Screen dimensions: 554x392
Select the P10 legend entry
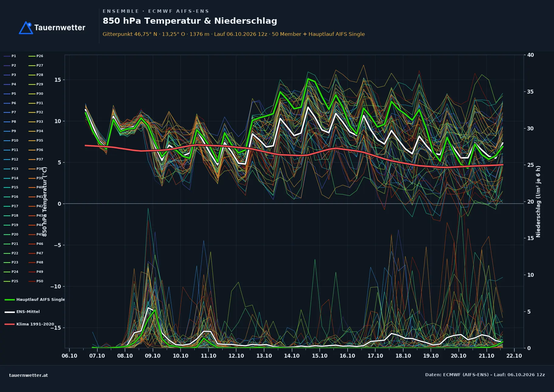tap(11, 141)
